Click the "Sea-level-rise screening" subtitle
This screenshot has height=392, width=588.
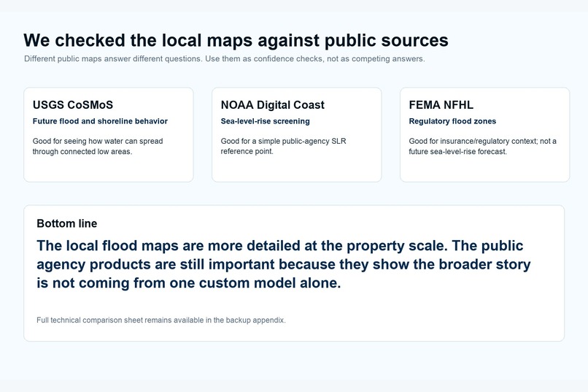click(265, 121)
